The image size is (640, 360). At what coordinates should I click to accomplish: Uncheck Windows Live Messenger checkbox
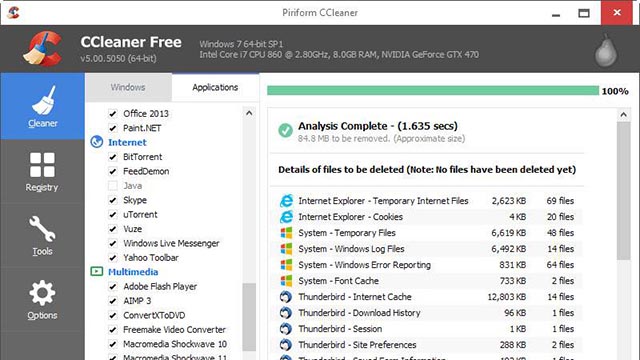(113, 243)
